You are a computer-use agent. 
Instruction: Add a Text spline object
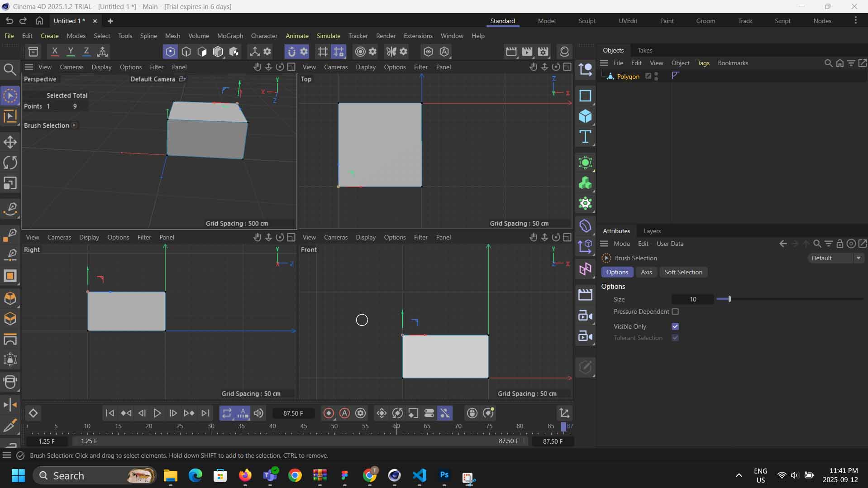[x=585, y=137]
